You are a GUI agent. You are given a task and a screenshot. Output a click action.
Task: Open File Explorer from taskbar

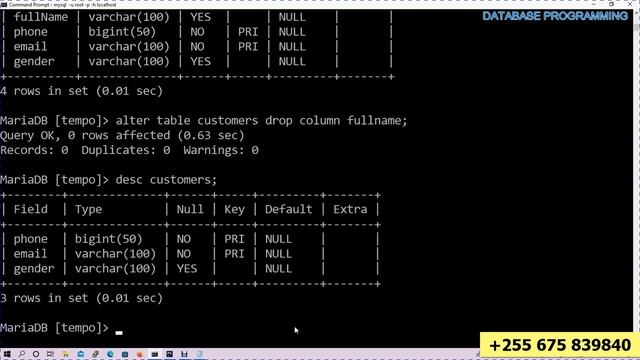click(65, 354)
